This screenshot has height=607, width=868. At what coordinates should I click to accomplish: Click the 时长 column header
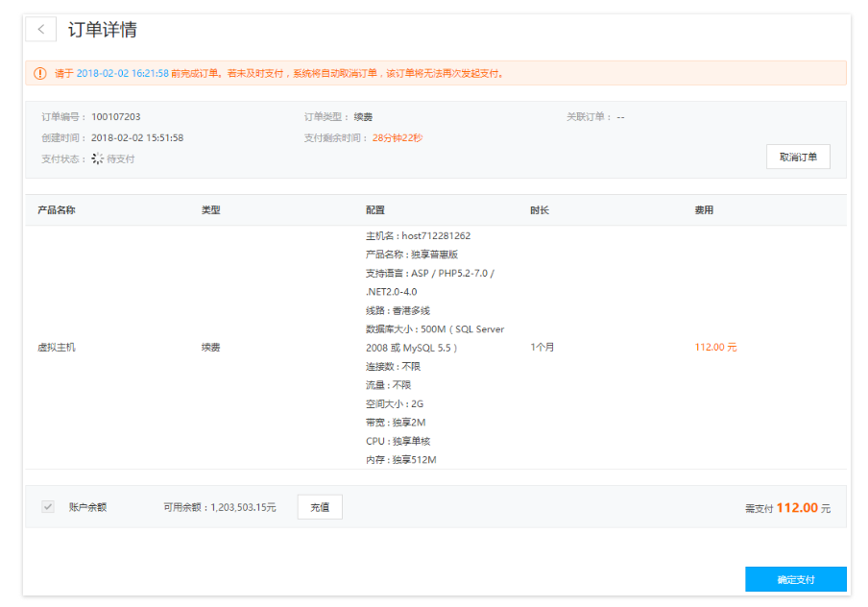tap(539, 209)
